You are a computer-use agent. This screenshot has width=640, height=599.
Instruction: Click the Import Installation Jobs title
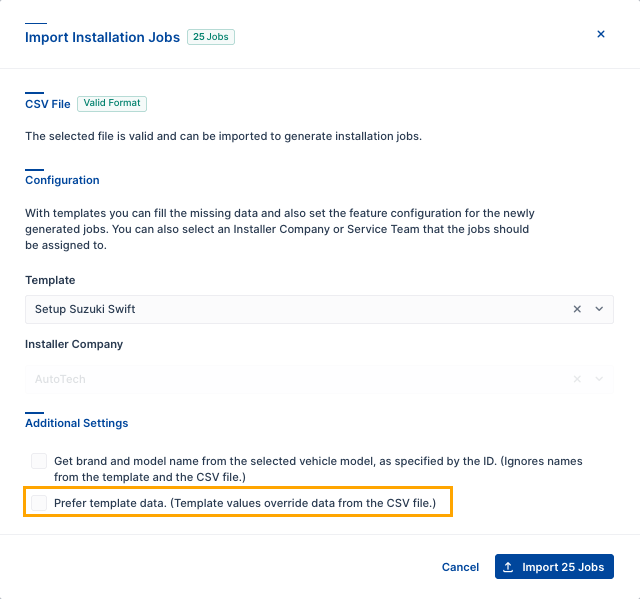point(102,37)
